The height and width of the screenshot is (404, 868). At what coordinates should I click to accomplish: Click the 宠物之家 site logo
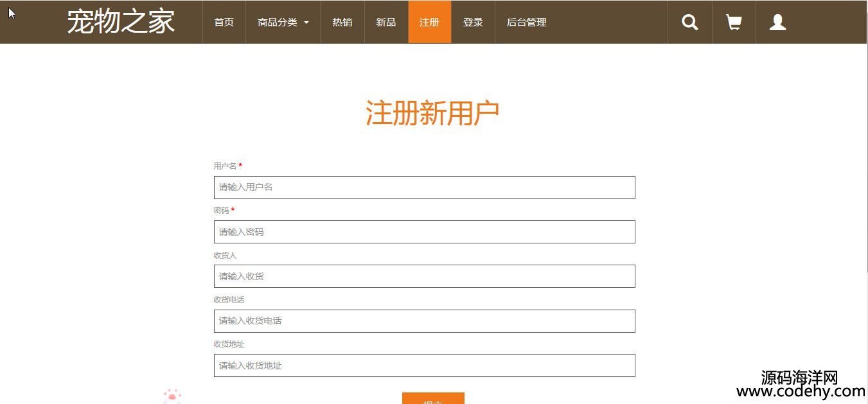point(121,21)
